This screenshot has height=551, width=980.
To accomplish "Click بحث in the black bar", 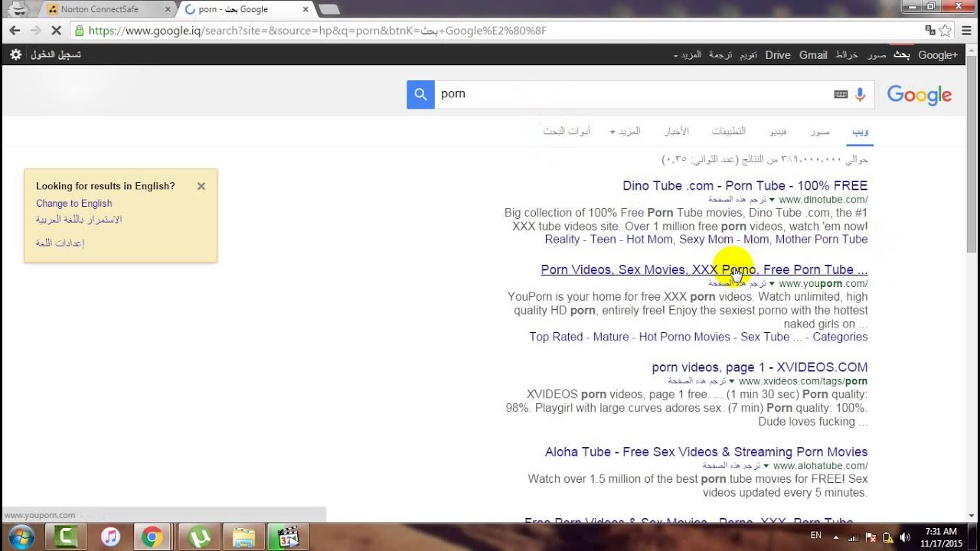I will coord(902,55).
